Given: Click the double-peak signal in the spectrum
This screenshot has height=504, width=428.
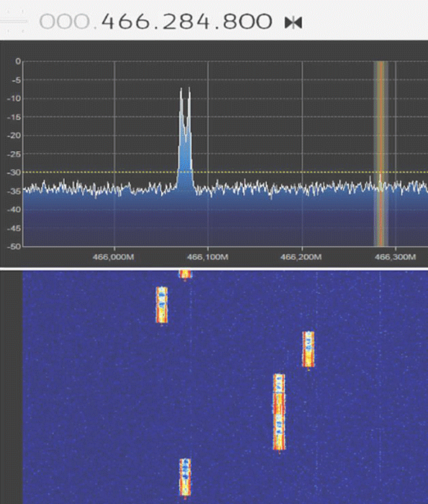Looking at the screenshot, I should (186, 138).
